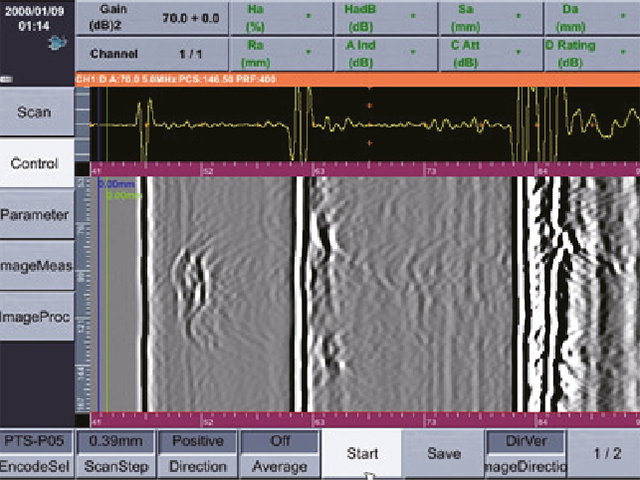Open the Parameter menu tab
This screenshot has width=640, height=480.
[x=37, y=214]
